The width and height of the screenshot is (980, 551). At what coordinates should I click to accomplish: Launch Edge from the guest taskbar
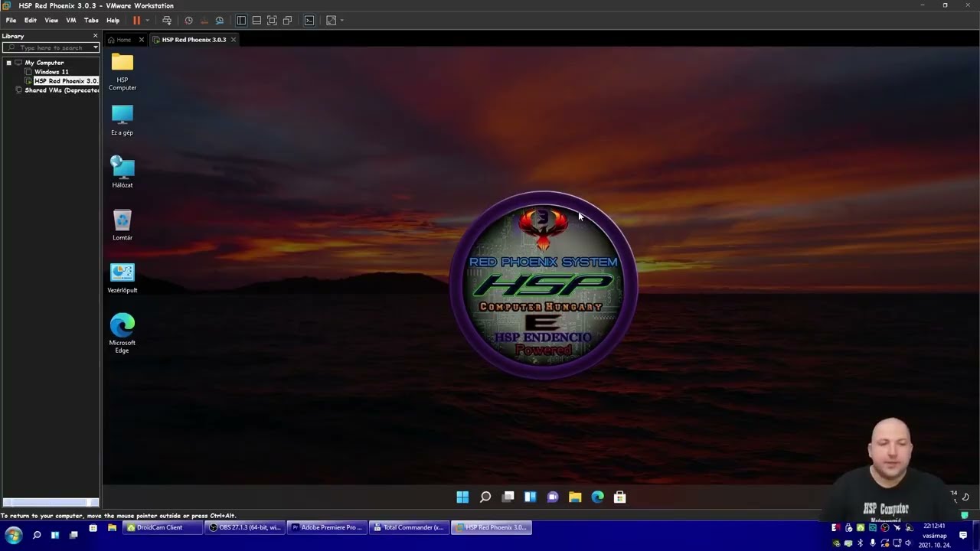(x=597, y=497)
